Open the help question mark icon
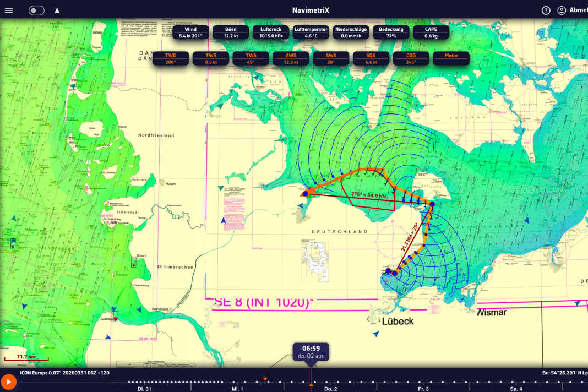The image size is (588, 392). [x=546, y=10]
